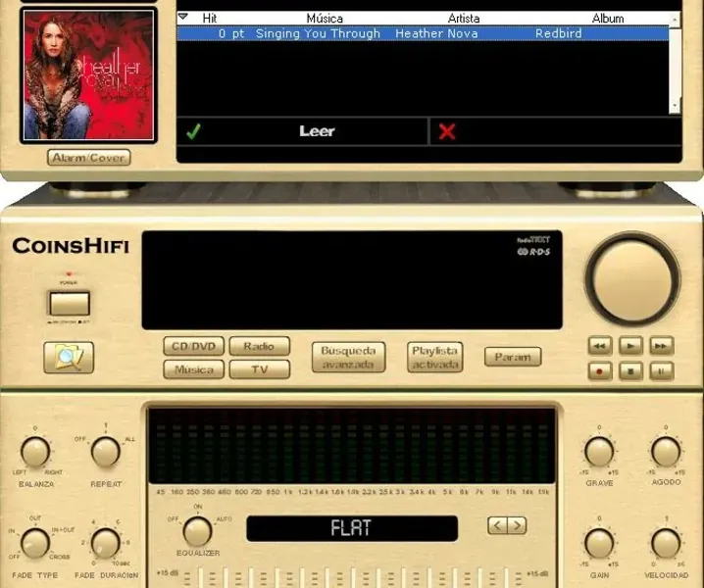Sort by the Hit column header
The height and width of the screenshot is (588, 704).
(209, 19)
